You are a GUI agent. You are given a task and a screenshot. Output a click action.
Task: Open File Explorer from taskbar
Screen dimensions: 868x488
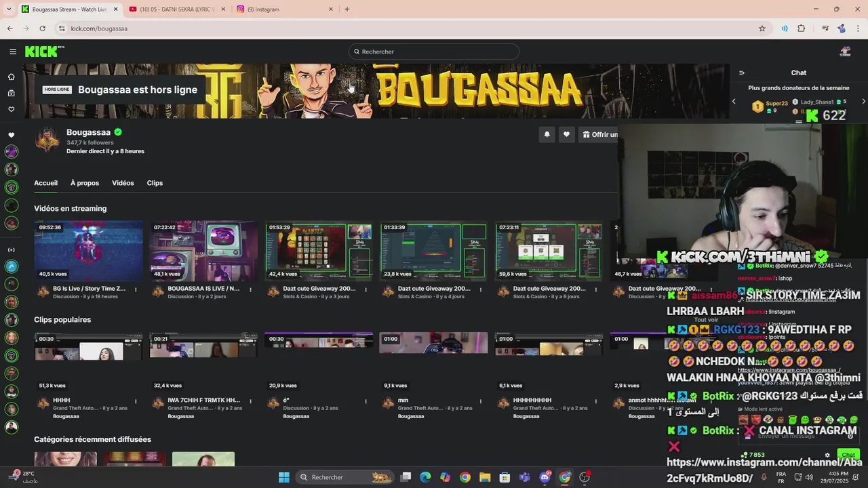[485, 477]
